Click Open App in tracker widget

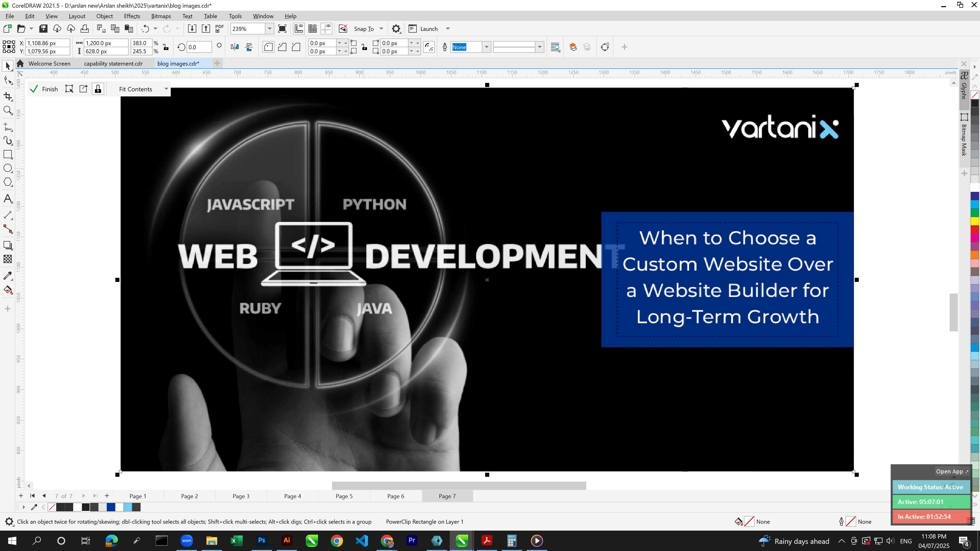point(952,471)
